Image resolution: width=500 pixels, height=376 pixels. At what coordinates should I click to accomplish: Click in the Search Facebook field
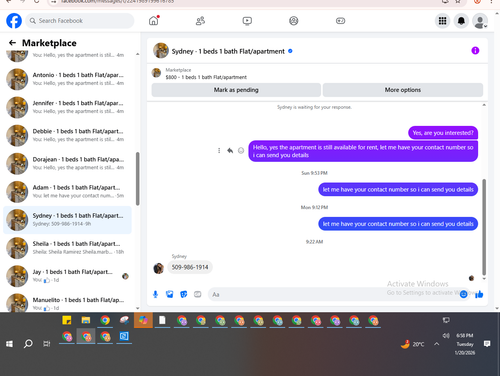click(80, 21)
